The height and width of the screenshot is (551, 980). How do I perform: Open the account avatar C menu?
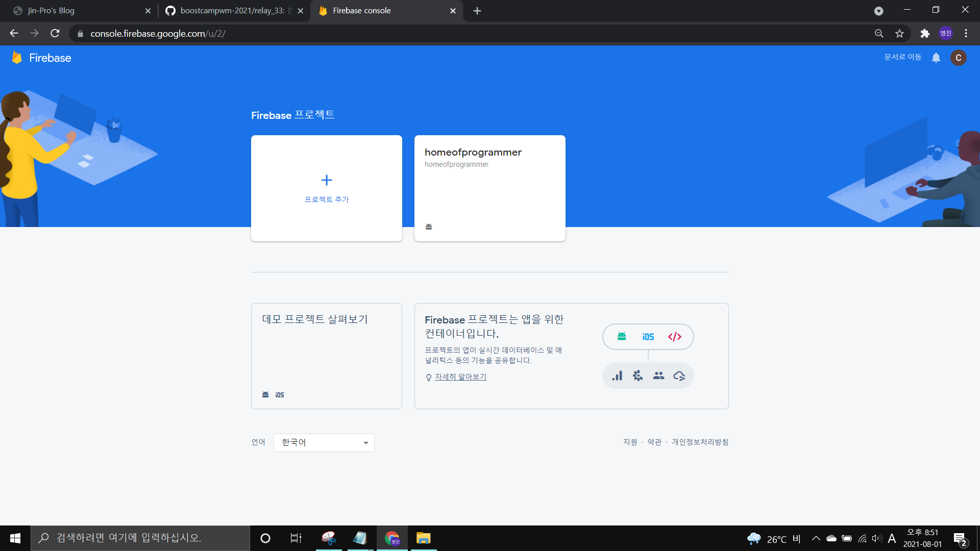pyautogui.click(x=959, y=58)
